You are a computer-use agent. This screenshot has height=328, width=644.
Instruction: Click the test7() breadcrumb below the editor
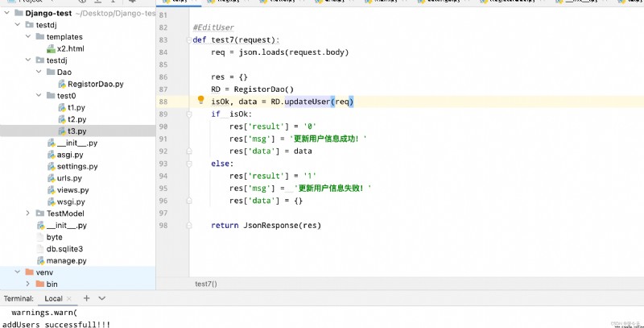[x=206, y=284]
